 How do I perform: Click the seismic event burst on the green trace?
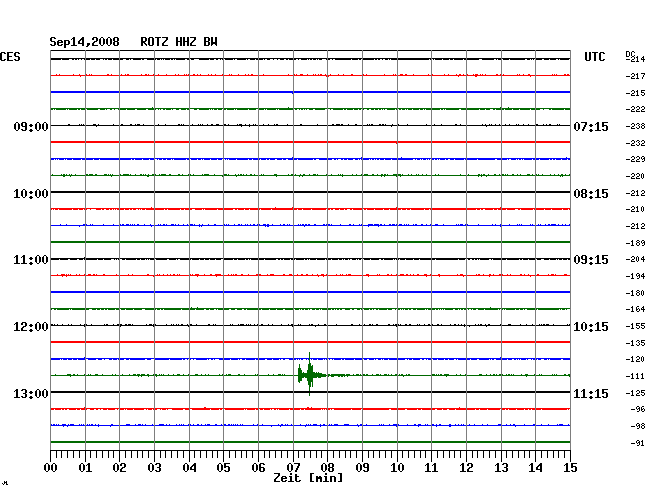point(311,375)
